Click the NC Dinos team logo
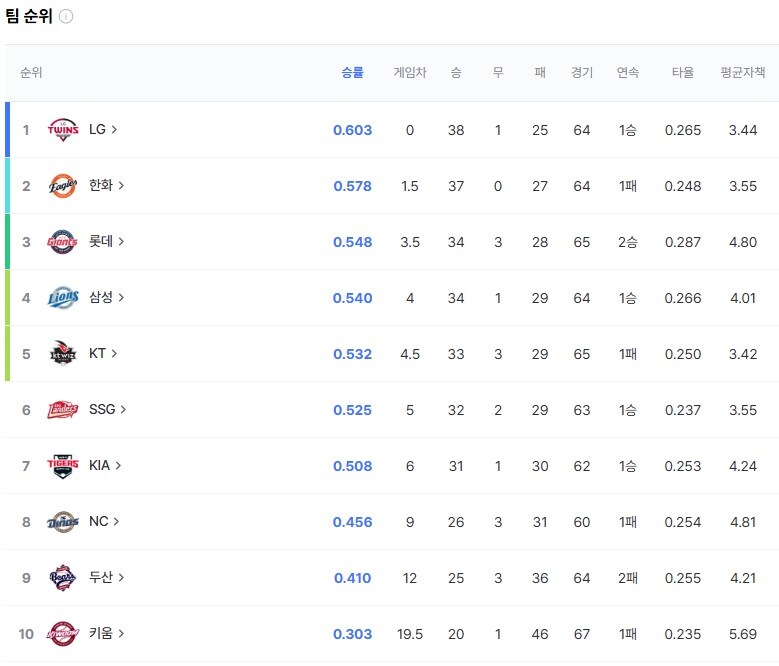The image size is (779, 666). 63,522
